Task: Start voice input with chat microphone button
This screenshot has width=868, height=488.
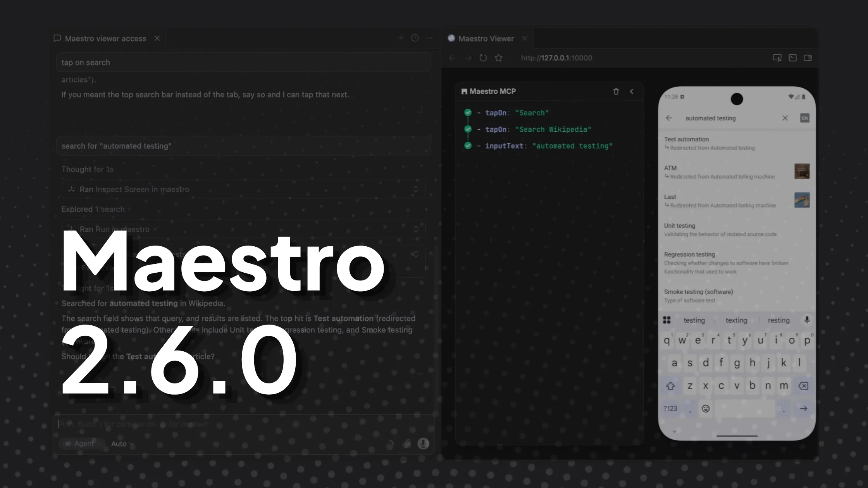Action: 423,444
